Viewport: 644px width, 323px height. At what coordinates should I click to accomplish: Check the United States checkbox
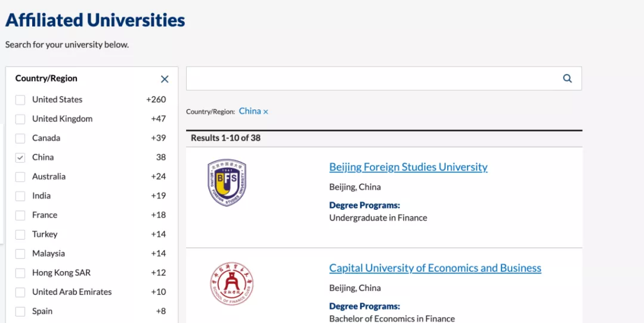[20, 100]
